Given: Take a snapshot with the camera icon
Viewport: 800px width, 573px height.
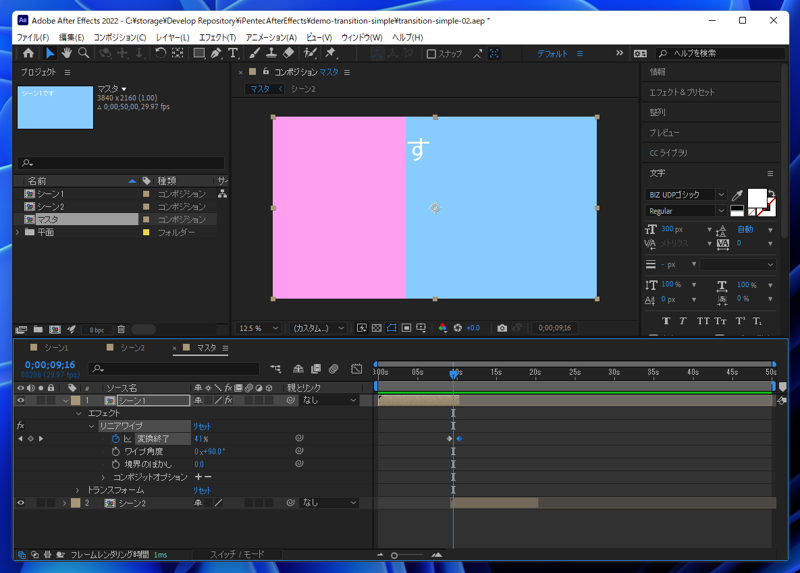Looking at the screenshot, I should pos(502,328).
